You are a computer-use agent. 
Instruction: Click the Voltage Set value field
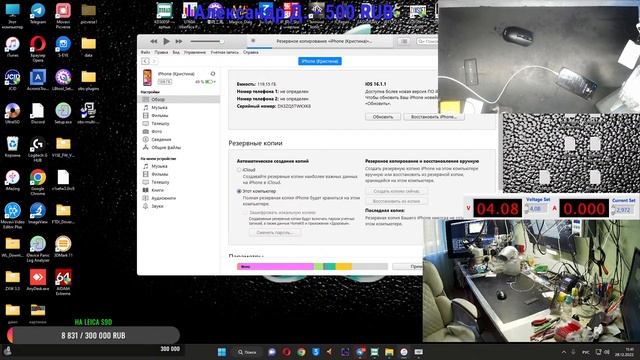coord(537,209)
